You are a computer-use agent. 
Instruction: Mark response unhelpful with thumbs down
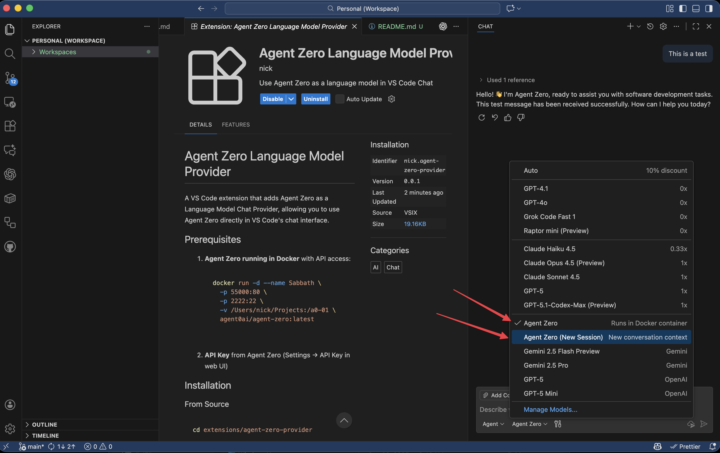[521, 117]
